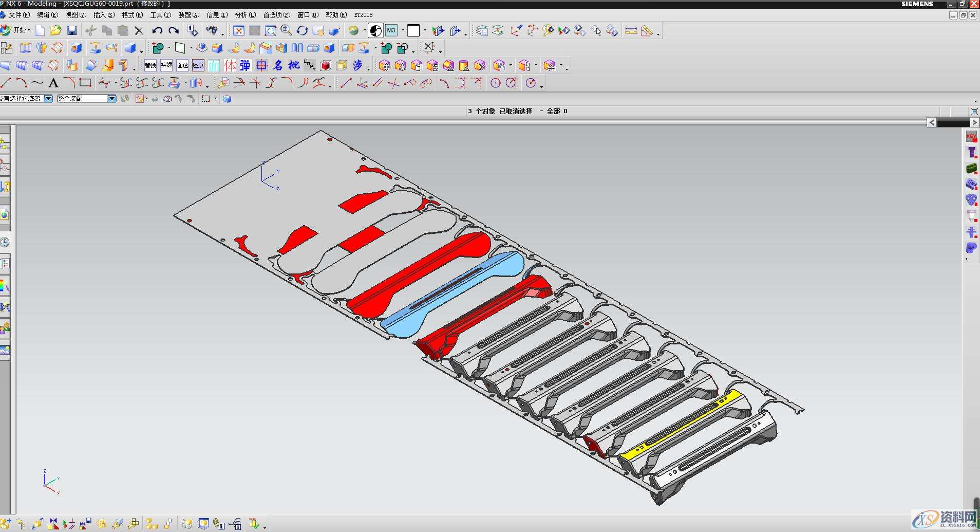
Task: Click the Measure Angle protractor icon
Action: pos(647,31)
